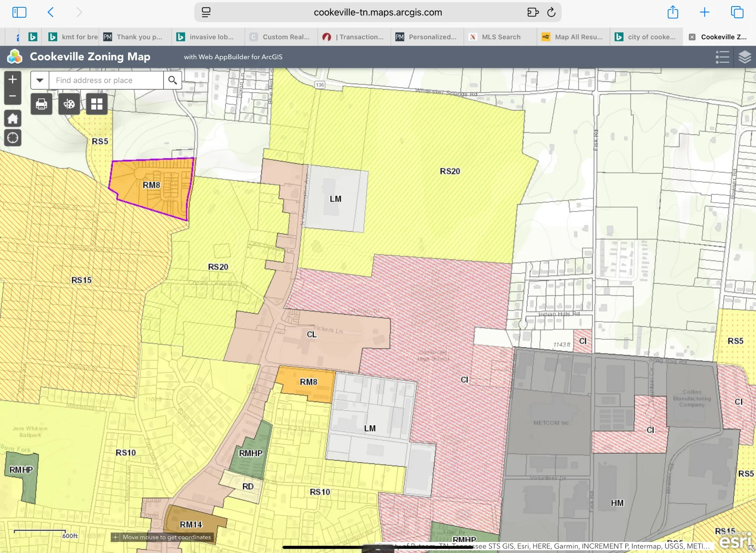Switch to the MLS Search tab
This screenshot has width=756, height=553.
(501, 37)
